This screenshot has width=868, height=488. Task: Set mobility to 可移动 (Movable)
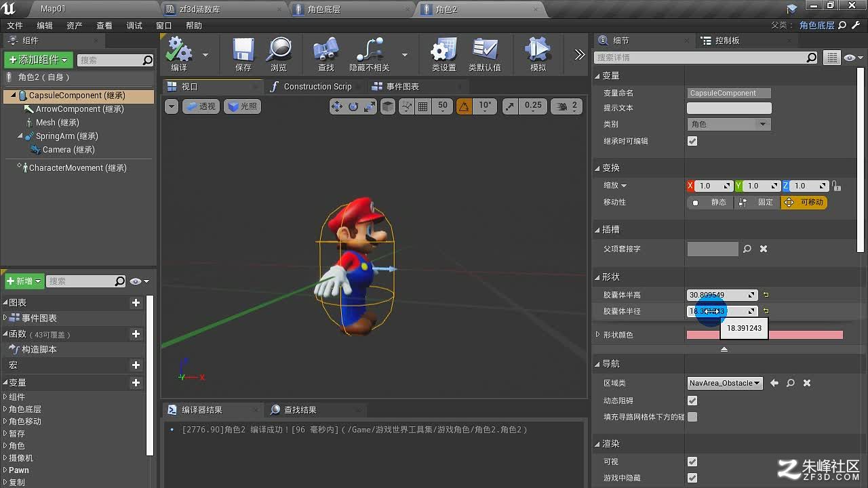[804, 202]
